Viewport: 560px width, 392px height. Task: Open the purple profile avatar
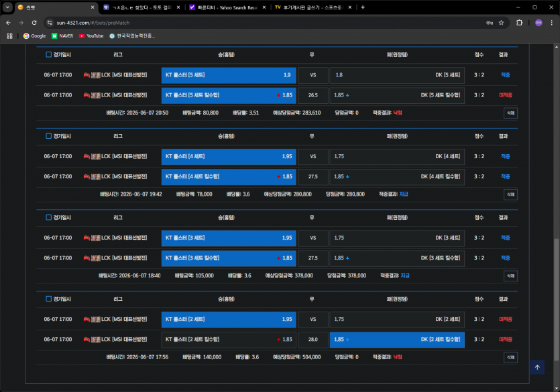[x=539, y=23]
